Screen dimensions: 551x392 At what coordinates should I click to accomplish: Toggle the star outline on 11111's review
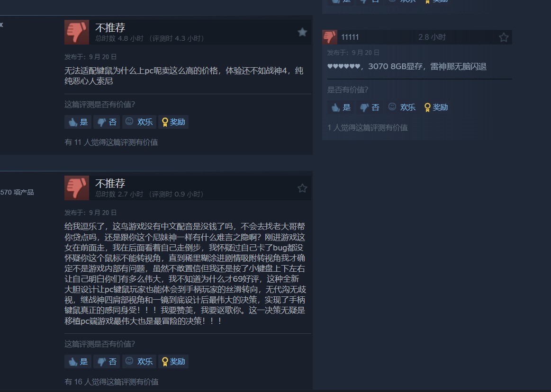tap(504, 37)
